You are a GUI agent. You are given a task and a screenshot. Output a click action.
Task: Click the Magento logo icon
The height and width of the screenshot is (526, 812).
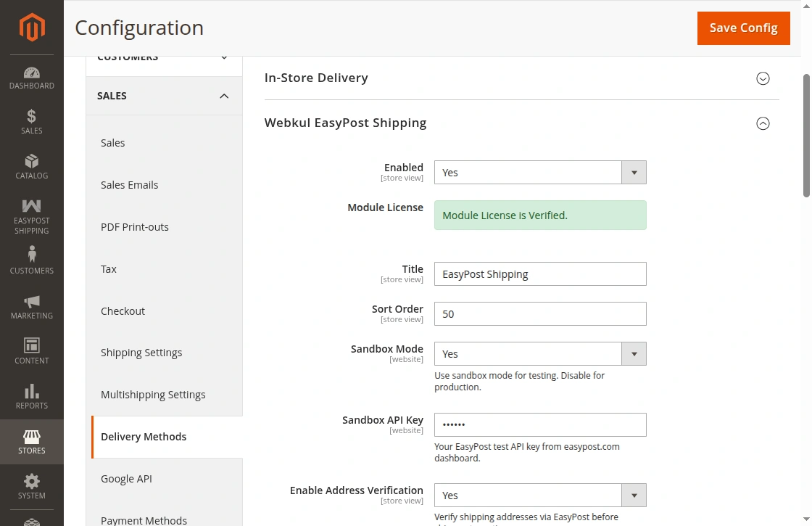[32, 27]
